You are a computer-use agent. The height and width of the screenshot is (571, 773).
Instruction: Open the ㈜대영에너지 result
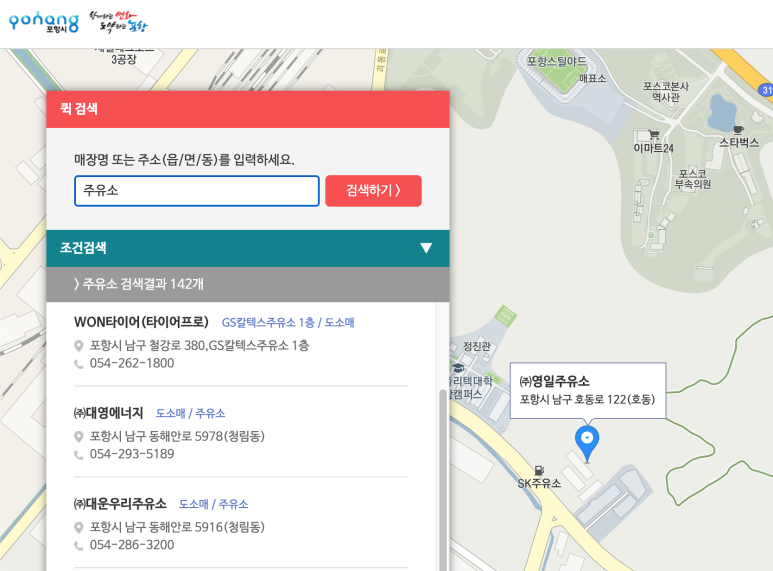[108, 413]
